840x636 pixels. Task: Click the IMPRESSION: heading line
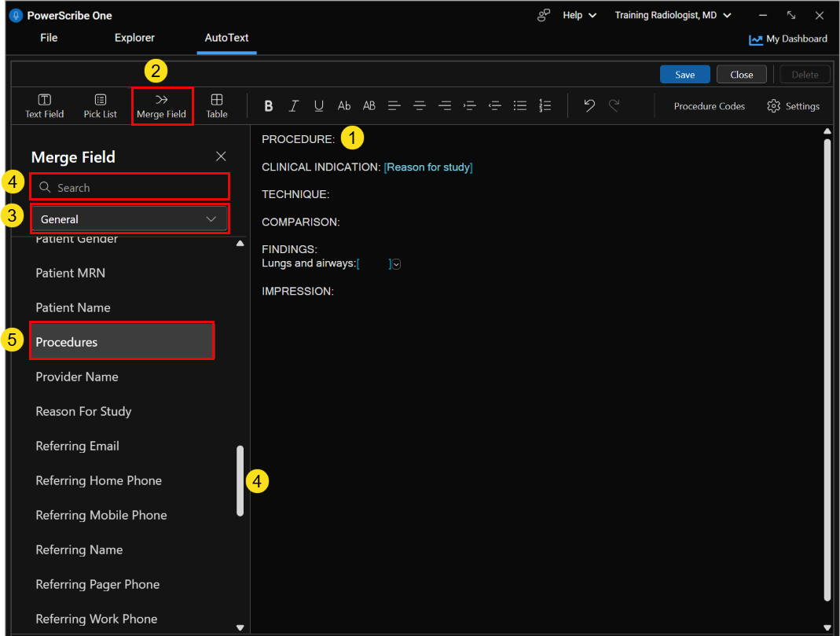pos(297,291)
